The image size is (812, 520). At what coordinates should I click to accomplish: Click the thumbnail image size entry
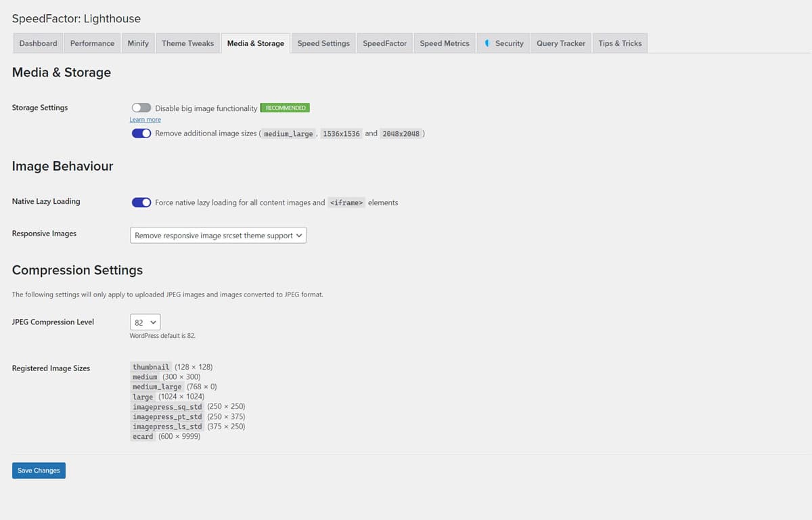click(x=173, y=367)
